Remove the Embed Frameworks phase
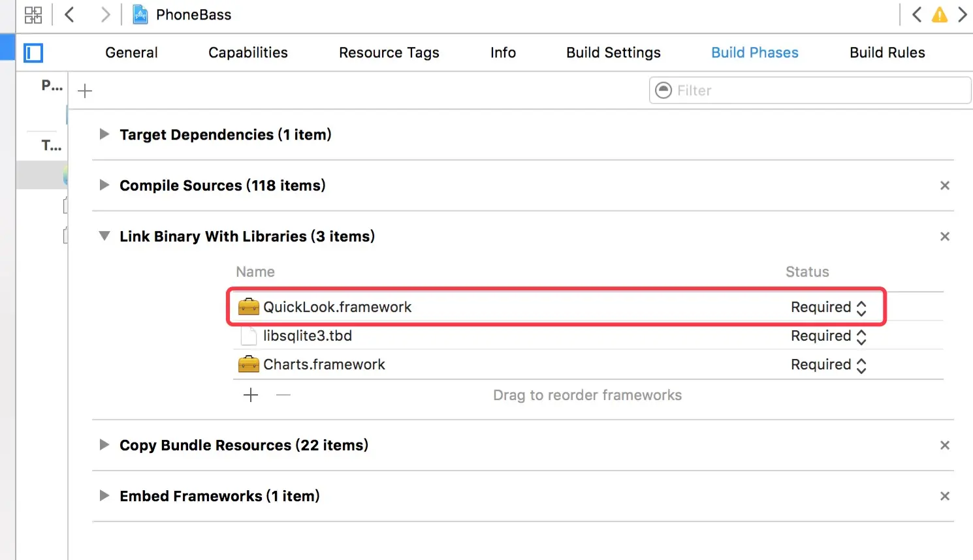Viewport: 973px width, 560px height. (x=944, y=496)
